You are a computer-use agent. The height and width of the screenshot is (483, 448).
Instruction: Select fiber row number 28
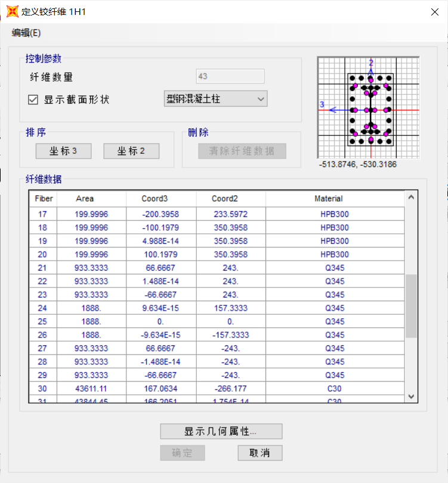point(43,361)
